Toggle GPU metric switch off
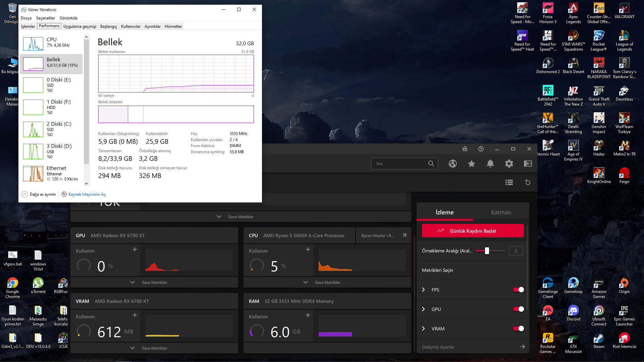Screen dimensions: 644x362 tap(519, 309)
